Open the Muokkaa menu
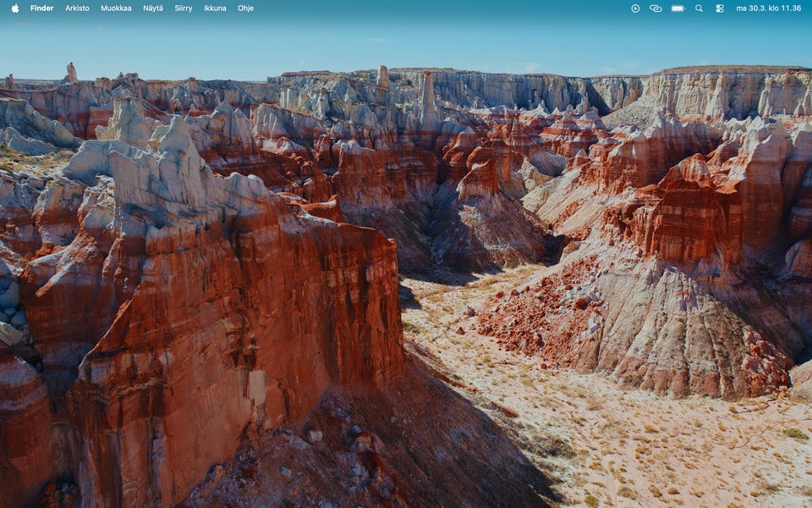Image resolution: width=812 pixels, height=508 pixels. [116, 8]
